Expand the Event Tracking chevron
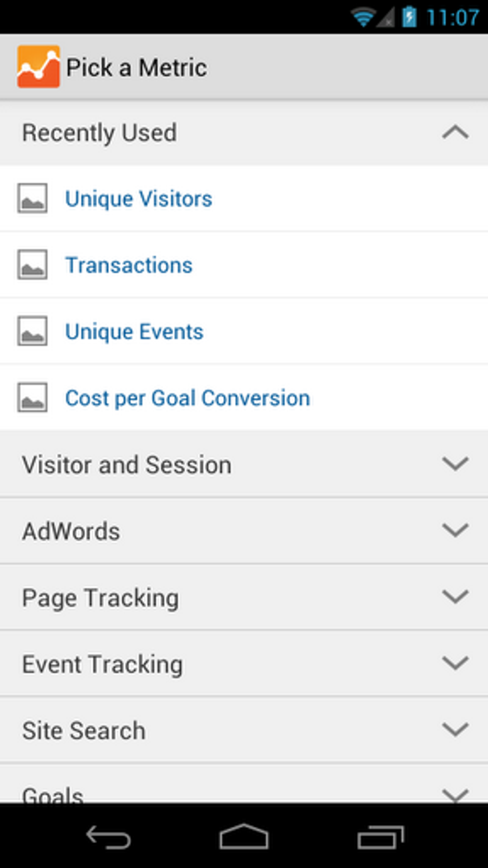Image resolution: width=488 pixels, height=868 pixels. (x=455, y=664)
